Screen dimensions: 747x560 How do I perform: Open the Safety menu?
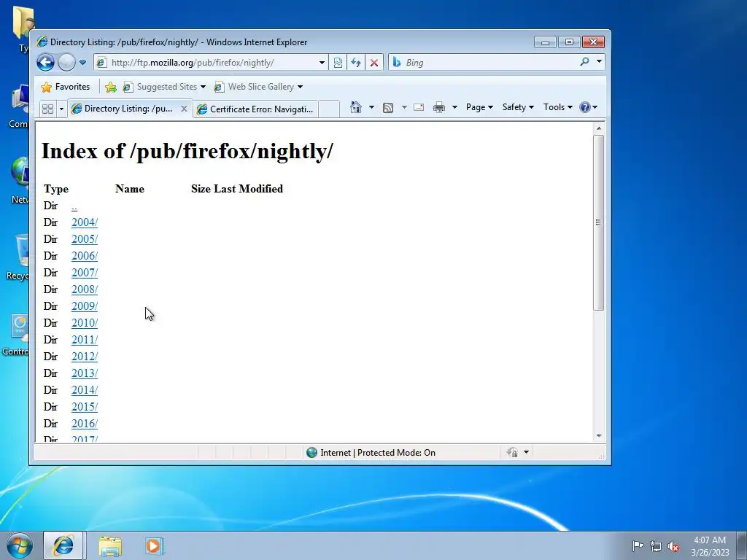coord(518,107)
